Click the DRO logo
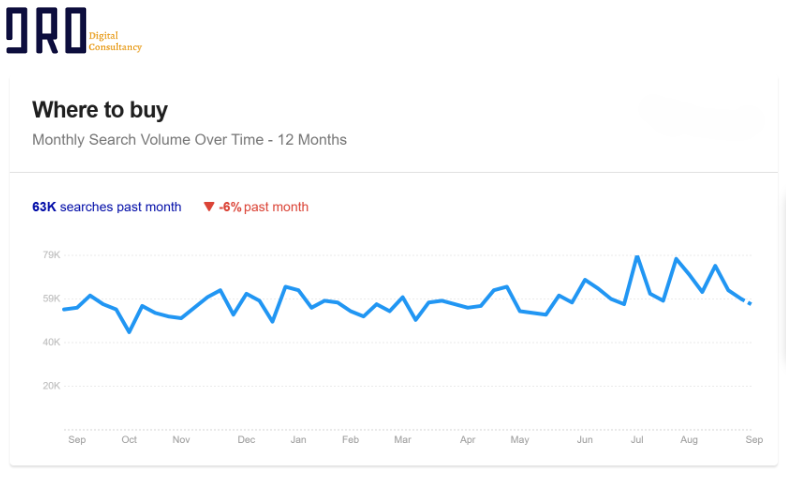The height and width of the screenshot is (480, 786). [x=45, y=31]
